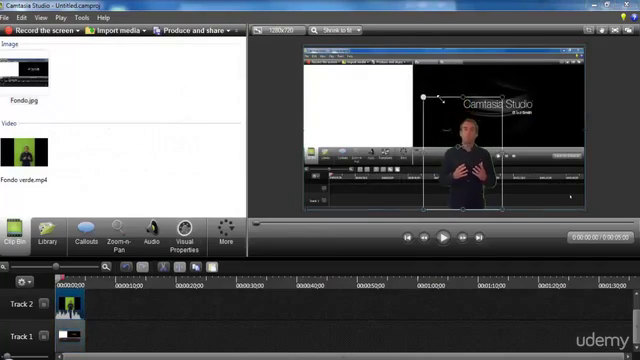Screen dimensions: 640x360
Task: Open the Help menu
Action: 103,18
